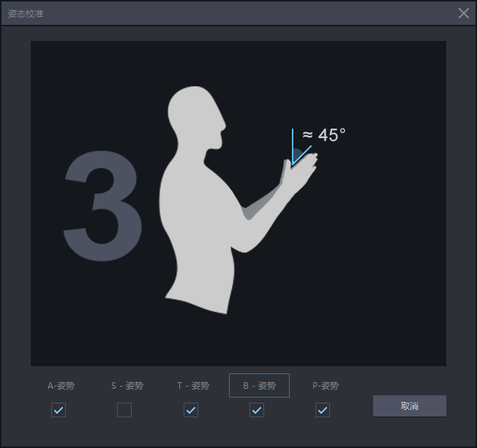Click the ≈ 45° angle text
477x448 pixels.
(323, 135)
